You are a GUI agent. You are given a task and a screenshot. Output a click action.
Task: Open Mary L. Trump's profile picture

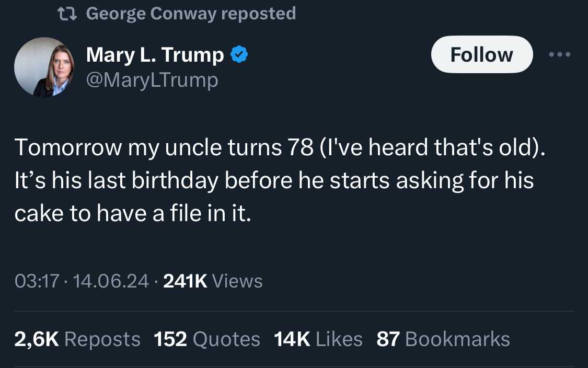pos(44,67)
